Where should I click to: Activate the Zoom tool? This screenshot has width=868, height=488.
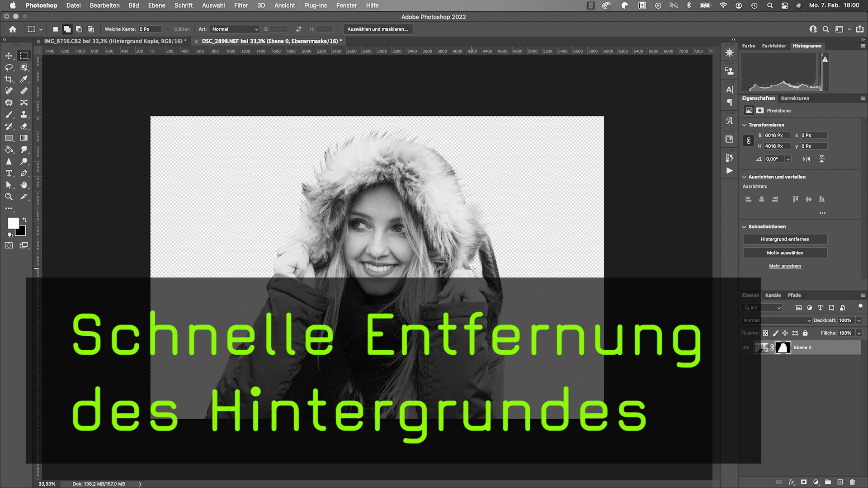pyautogui.click(x=9, y=197)
